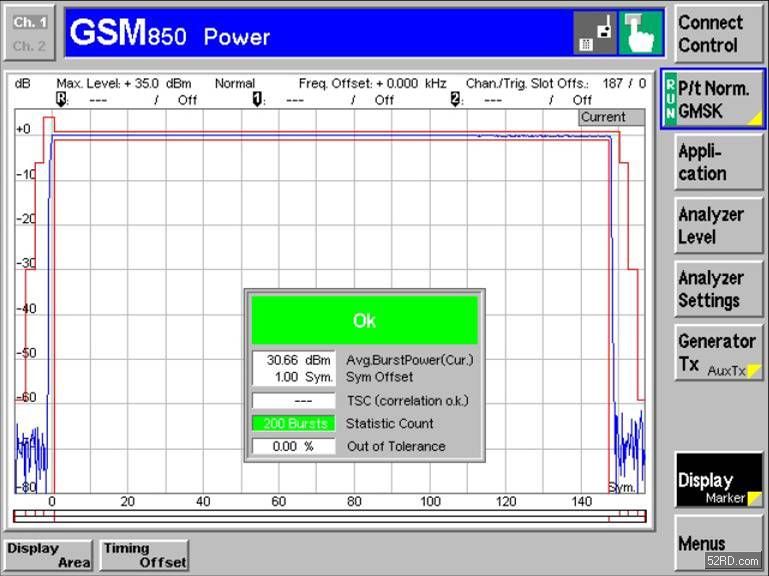Switch to the Display Area tab
Image resolution: width=769 pixels, height=576 pixels.
(x=49, y=555)
